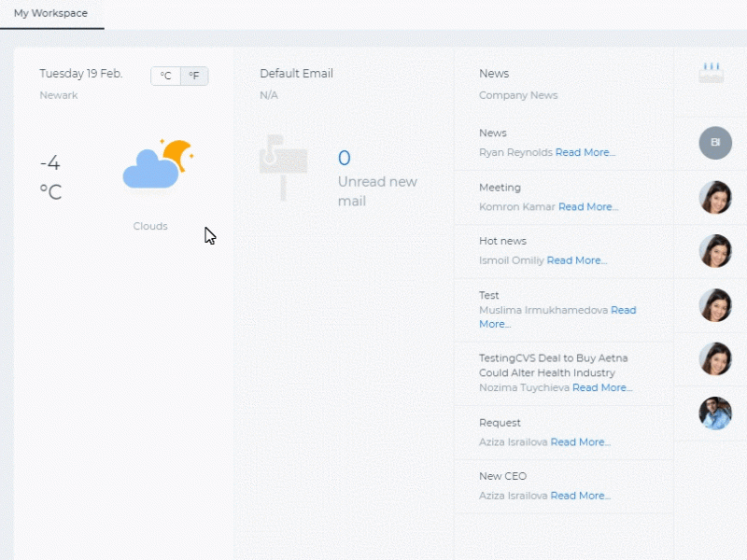Switch temperature to °F

194,76
